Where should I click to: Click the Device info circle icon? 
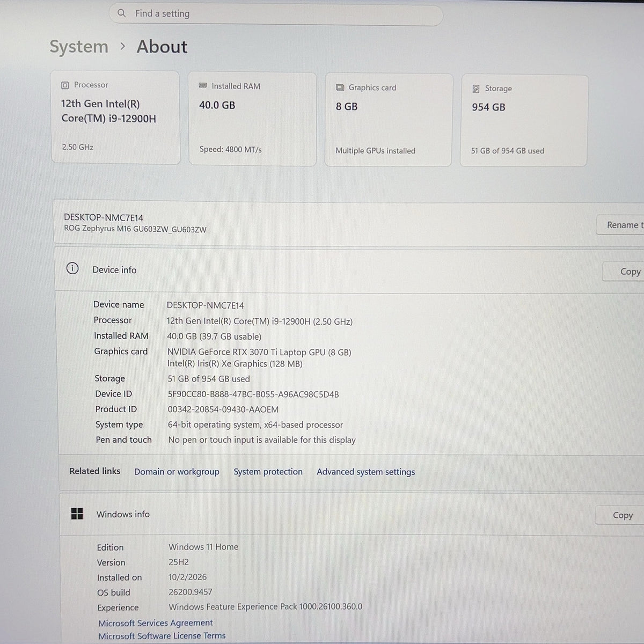point(72,268)
